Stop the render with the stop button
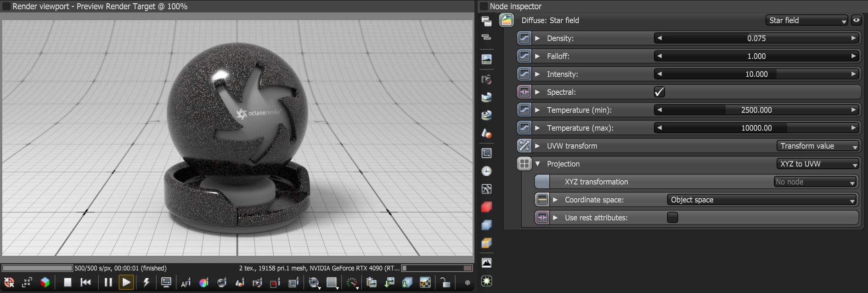This screenshot has height=293, width=868. (x=68, y=282)
